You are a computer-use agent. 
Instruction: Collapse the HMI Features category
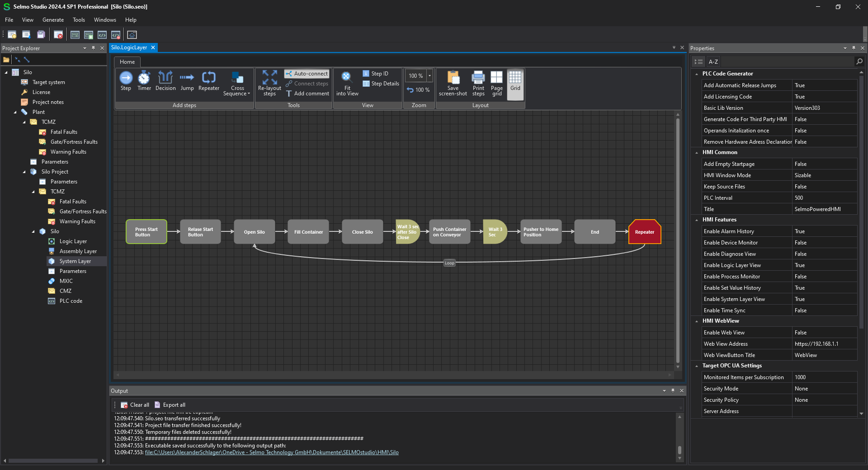pyautogui.click(x=697, y=220)
